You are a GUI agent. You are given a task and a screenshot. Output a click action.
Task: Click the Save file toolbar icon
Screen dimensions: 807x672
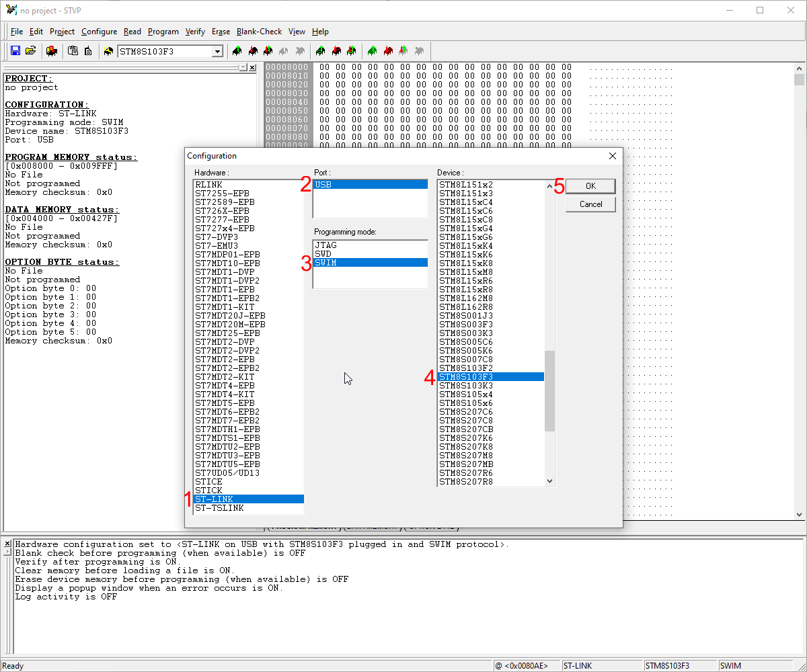[15, 51]
